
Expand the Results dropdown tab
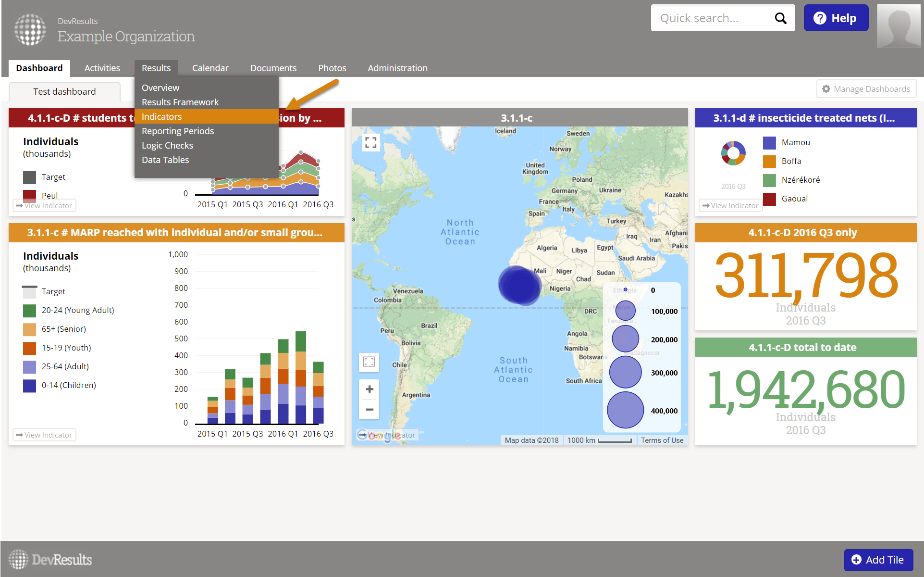tap(156, 68)
